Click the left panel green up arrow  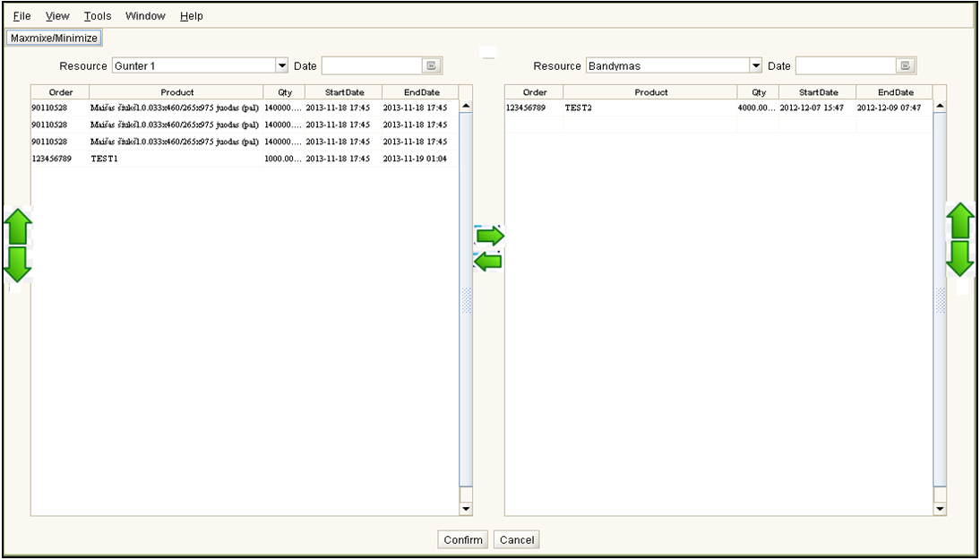point(19,226)
